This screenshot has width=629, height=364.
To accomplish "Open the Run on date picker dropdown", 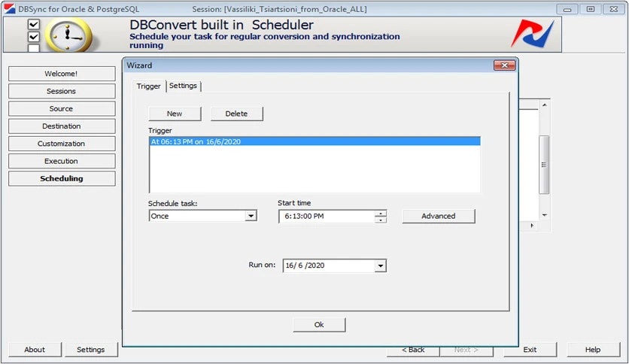I will coord(380,265).
